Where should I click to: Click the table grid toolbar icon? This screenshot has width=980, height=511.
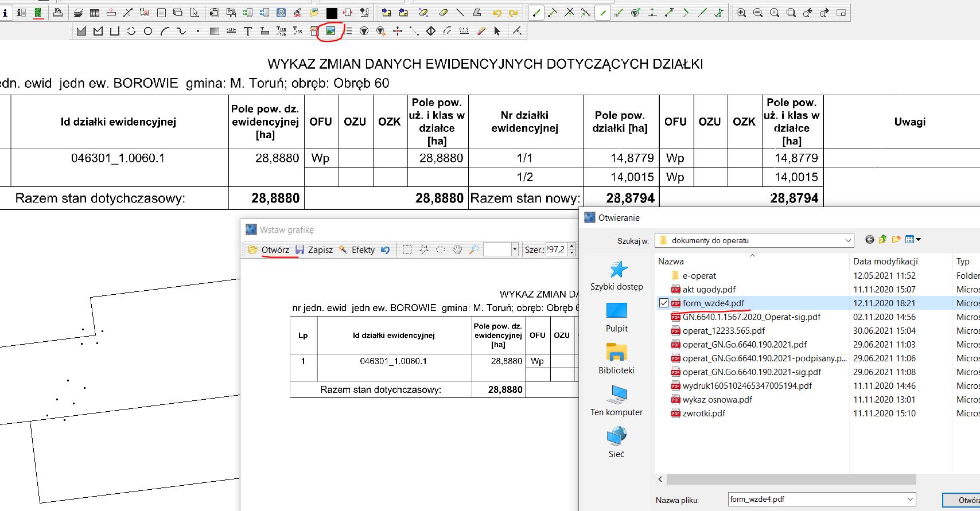point(95,13)
